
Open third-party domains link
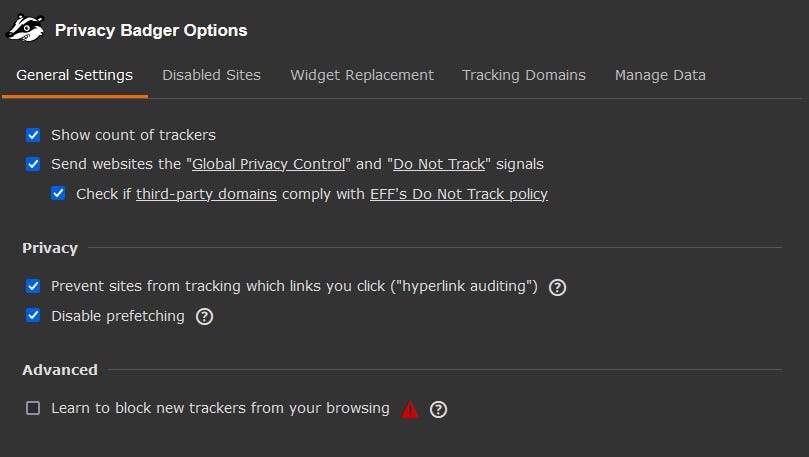coord(206,194)
